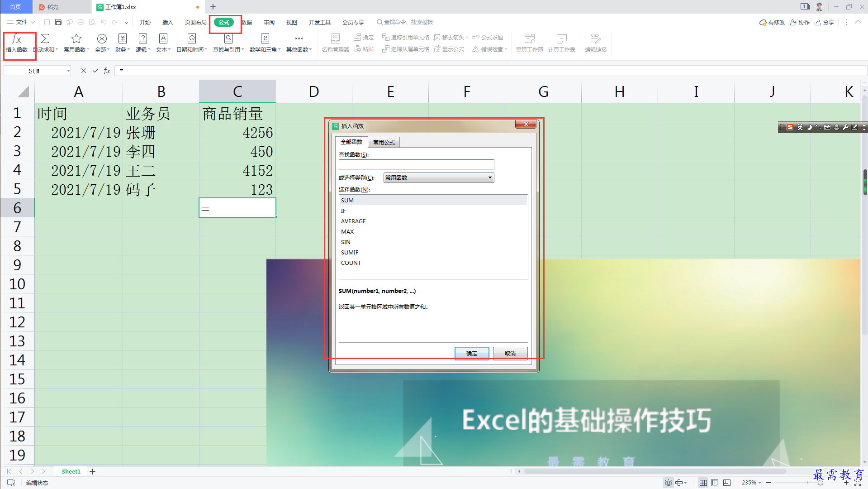Expand the 文件 menu arrow
The height and width of the screenshot is (489, 868).
33,22
